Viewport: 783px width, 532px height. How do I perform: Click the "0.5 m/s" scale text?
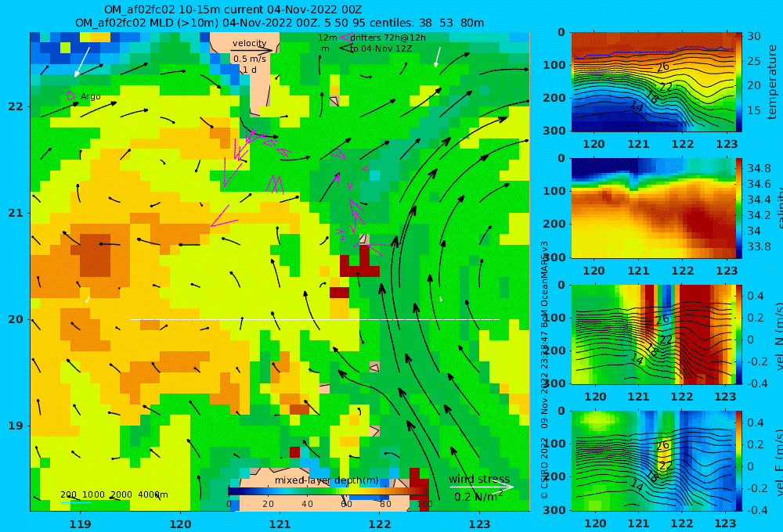[249, 59]
